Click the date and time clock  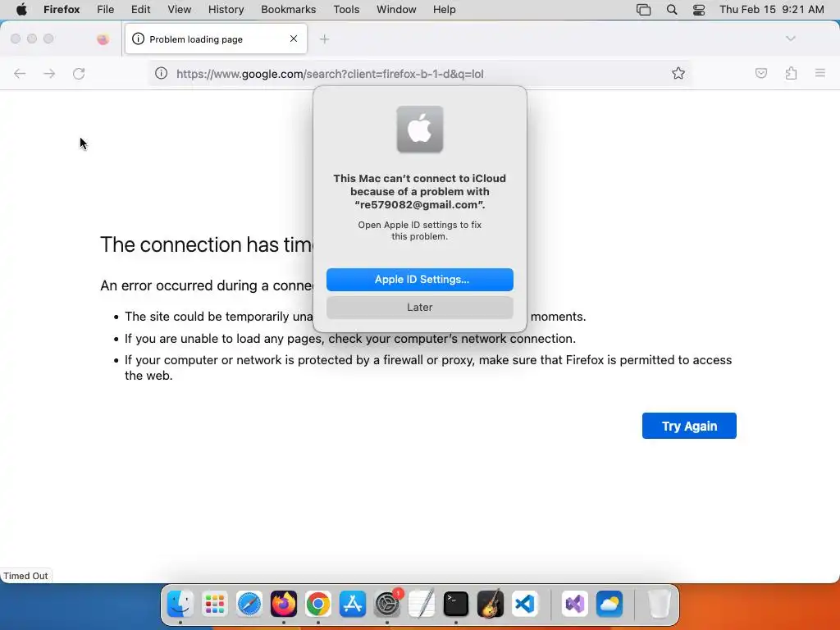[x=771, y=10]
